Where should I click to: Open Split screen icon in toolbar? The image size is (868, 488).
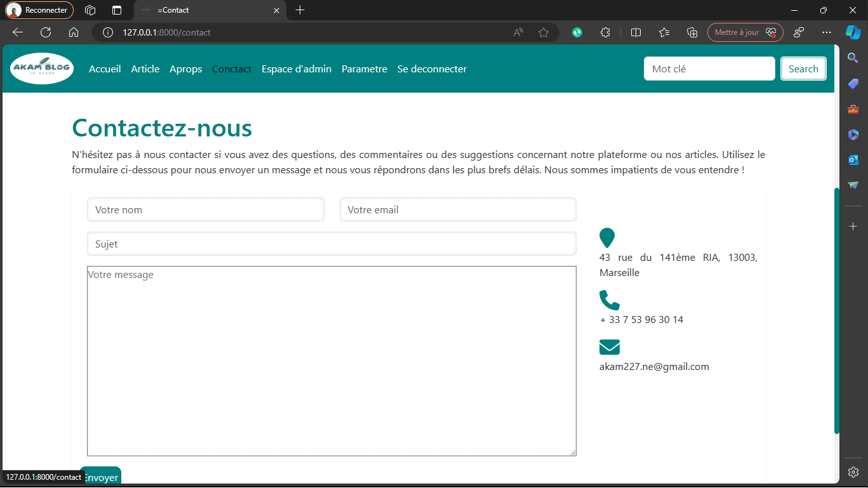[x=636, y=32]
